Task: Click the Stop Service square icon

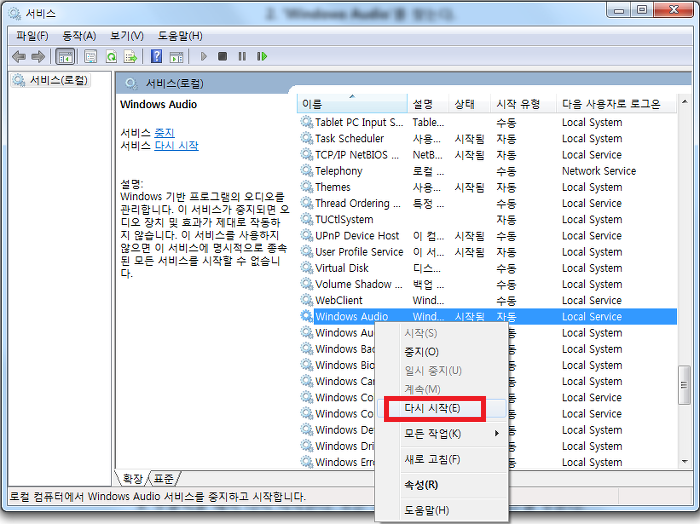Action: point(222,56)
